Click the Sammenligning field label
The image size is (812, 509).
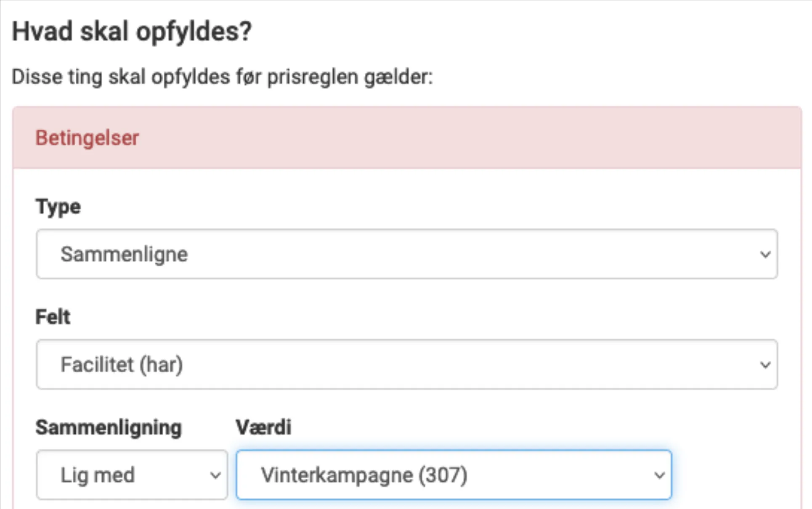click(108, 427)
